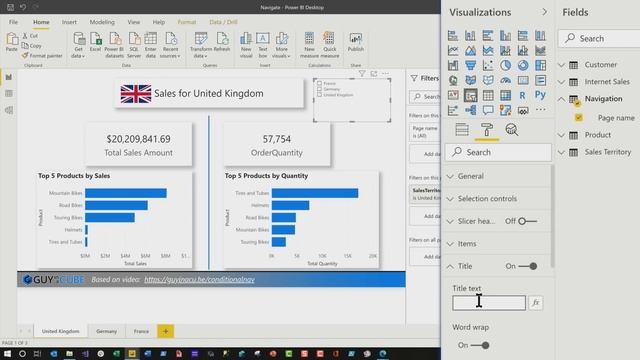Expand the Customer table
Screen dimensions: 640x360
coord(562,65)
